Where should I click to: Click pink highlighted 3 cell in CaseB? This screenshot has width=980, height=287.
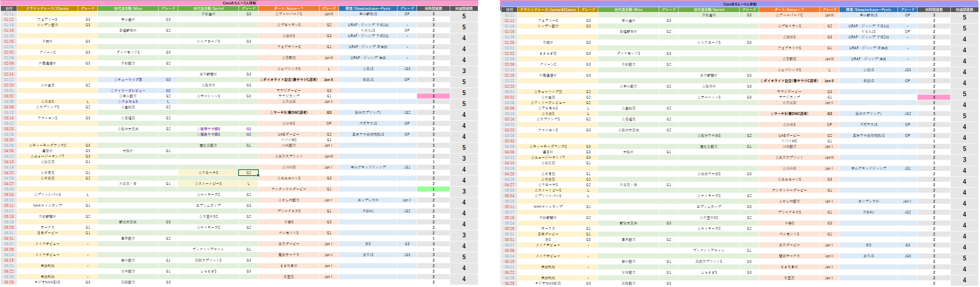coord(934,97)
